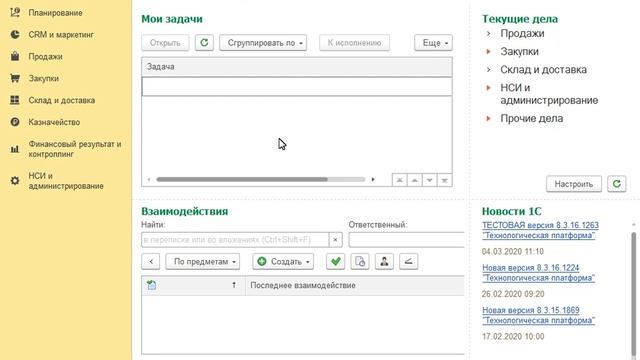
Task: Open Финансовый результат и контроллинг section
Action: pos(75,149)
